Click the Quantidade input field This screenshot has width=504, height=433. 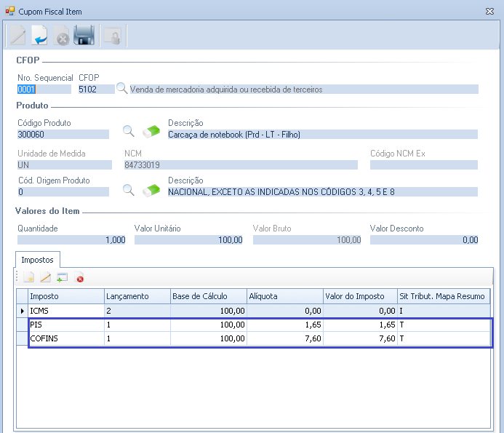71,240
